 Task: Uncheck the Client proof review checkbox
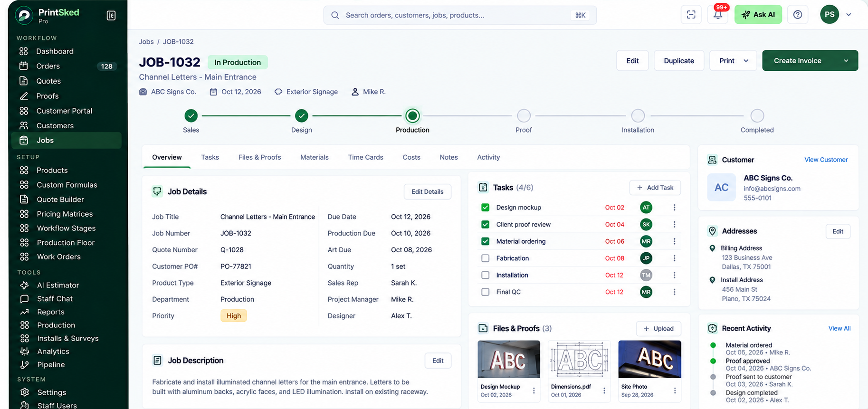[485, 224]
